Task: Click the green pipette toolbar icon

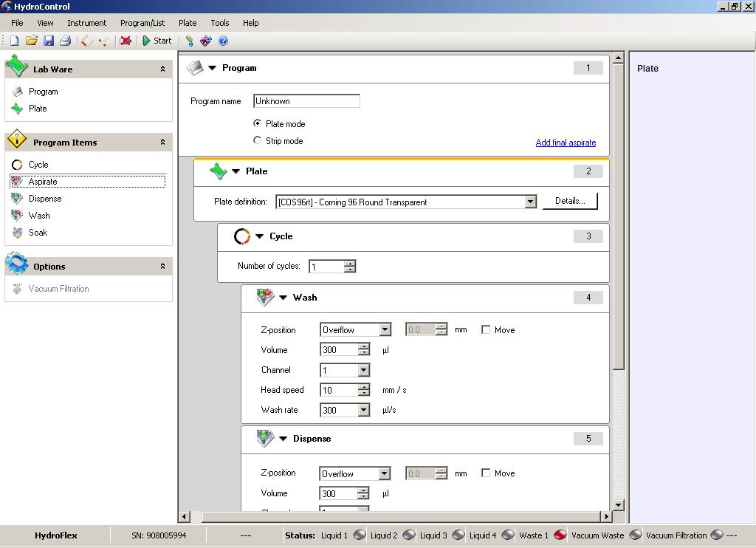Action: pyautogui.click(x=190, y=41)
